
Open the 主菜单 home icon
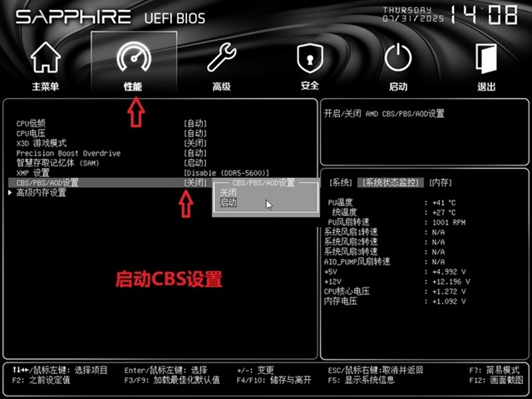click(46, 57)
